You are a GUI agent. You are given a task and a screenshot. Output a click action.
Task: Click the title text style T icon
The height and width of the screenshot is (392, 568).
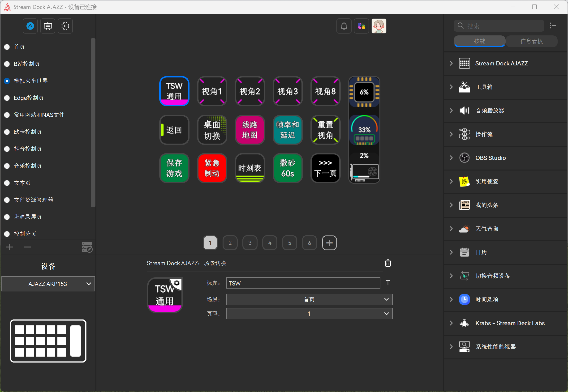click(388, 283)
